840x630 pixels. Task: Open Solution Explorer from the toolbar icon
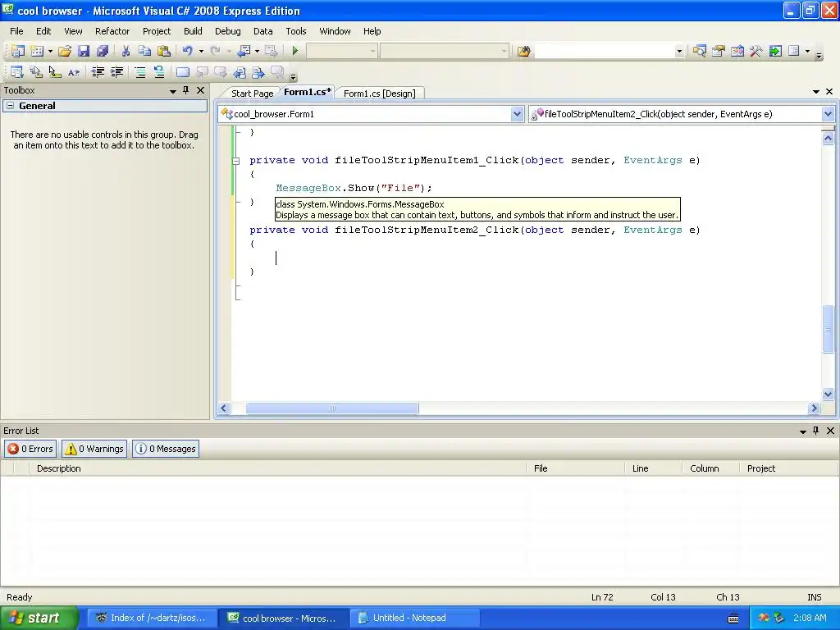[699, 51]
